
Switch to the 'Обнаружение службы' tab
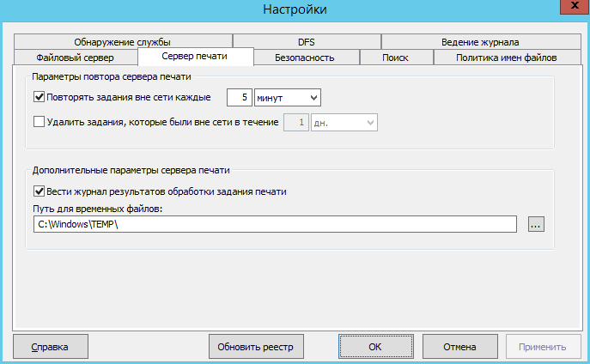(x=122, y=41)
